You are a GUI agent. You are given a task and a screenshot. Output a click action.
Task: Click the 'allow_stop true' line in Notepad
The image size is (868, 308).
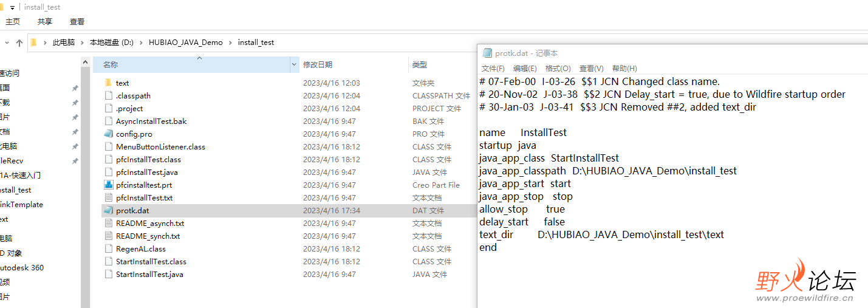point(522,209)
